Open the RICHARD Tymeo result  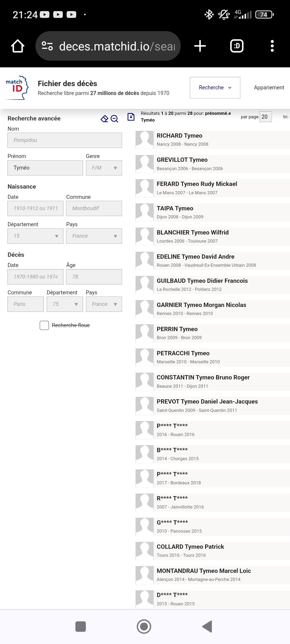[213, 140]
